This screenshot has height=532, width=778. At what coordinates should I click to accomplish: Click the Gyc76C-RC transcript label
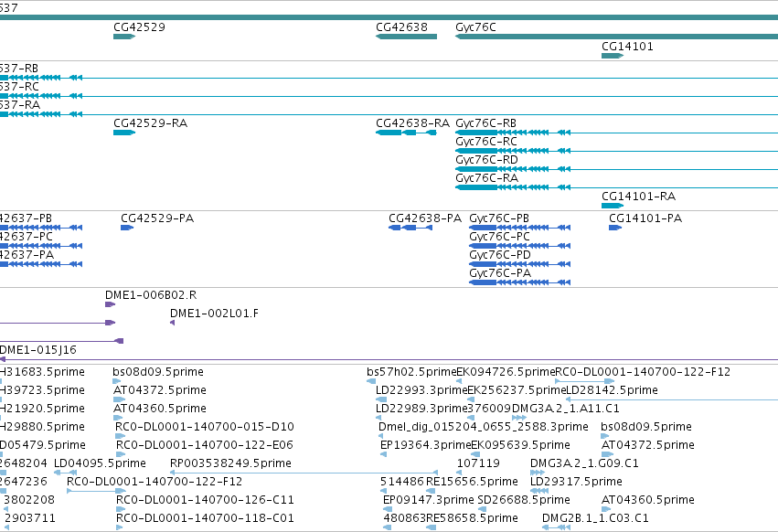tap(485, 142)
